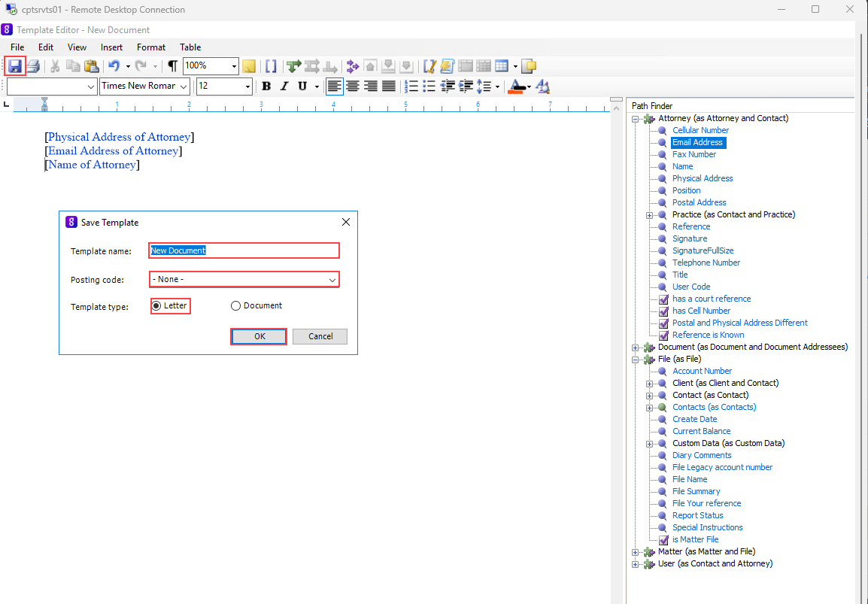Click the numbered list icon
Image resolution: width=868 pixels, height=604 pixels.
click(x=411, y=87)
